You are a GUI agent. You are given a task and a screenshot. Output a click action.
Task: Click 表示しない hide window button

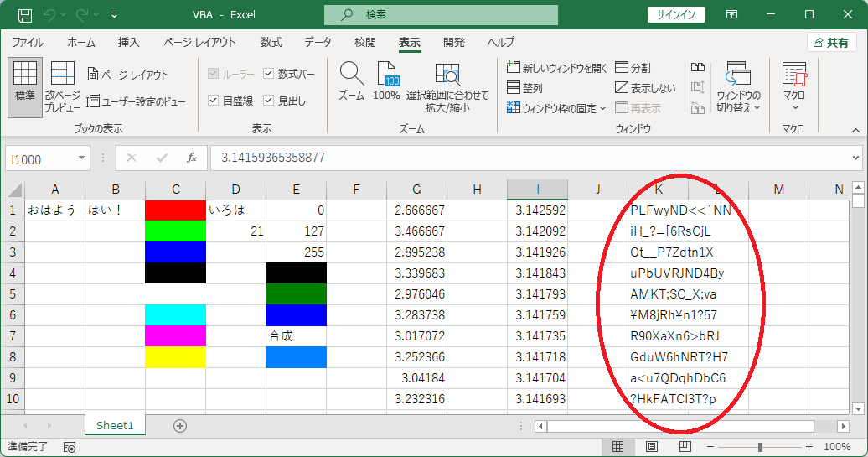click(645, 88)
